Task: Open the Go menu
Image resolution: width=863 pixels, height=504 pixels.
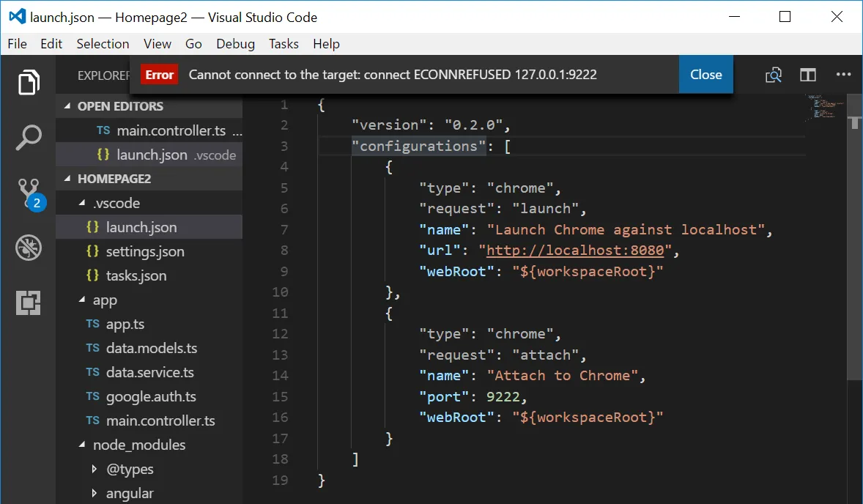Action: (193, 44)
